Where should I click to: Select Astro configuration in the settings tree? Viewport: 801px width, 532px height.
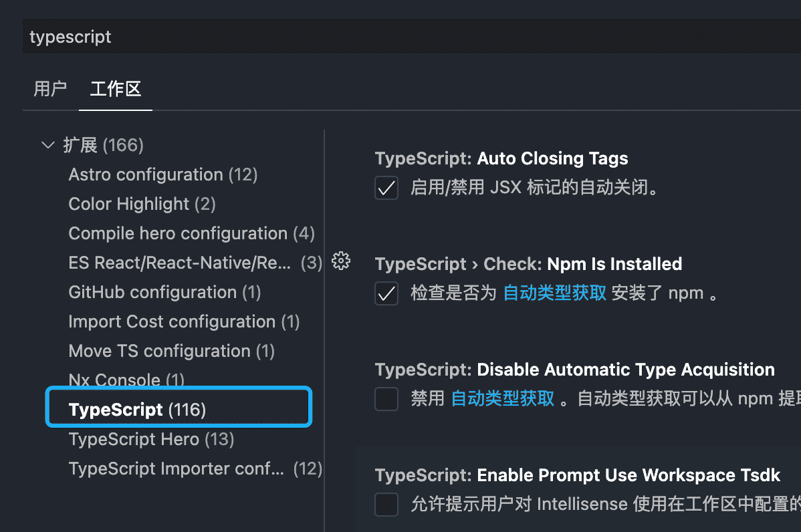click(x=163, y=174)
